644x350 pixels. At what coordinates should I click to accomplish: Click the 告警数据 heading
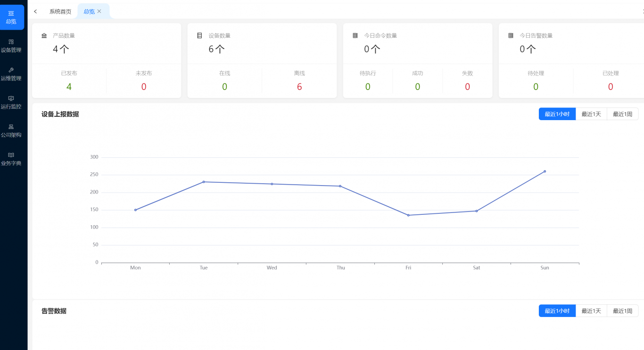pyautogui.click(x=54, y=311)
